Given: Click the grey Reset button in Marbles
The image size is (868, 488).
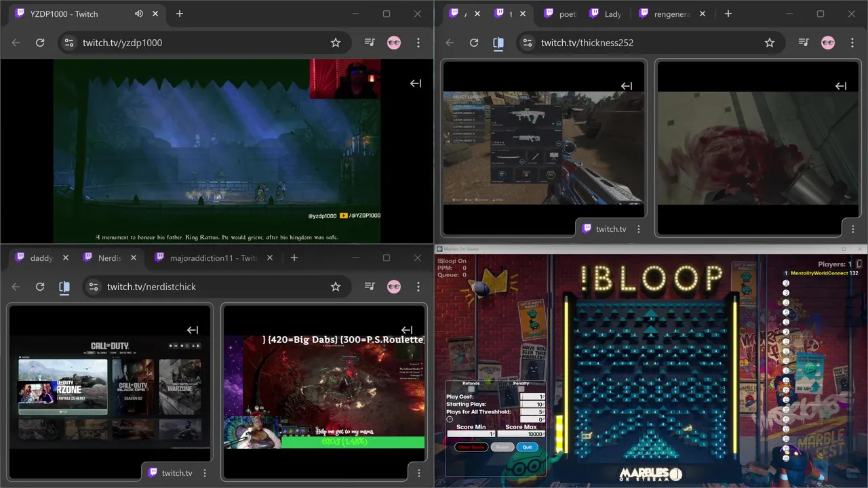Looking at the screenshot, I should click(502, 447).
